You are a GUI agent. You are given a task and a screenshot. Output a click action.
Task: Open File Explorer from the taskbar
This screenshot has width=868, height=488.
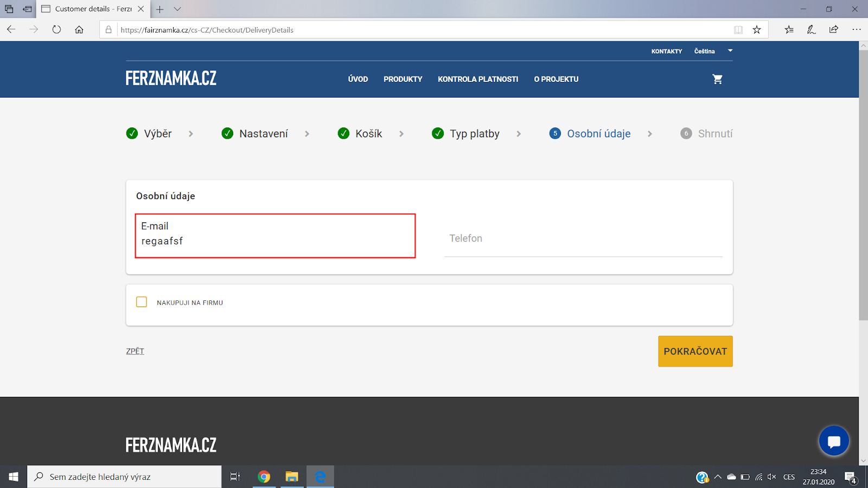click(292, 477)
